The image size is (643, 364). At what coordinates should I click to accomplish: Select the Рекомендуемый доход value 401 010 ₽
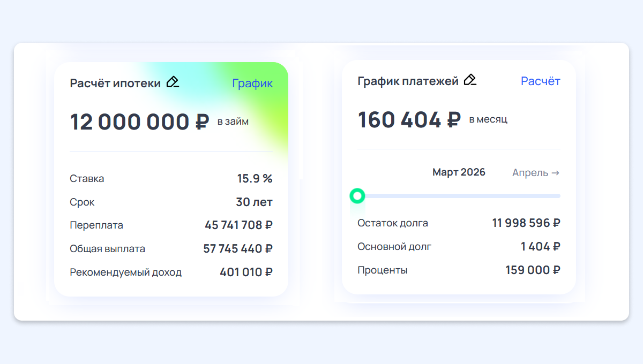[x=246, y=272]
